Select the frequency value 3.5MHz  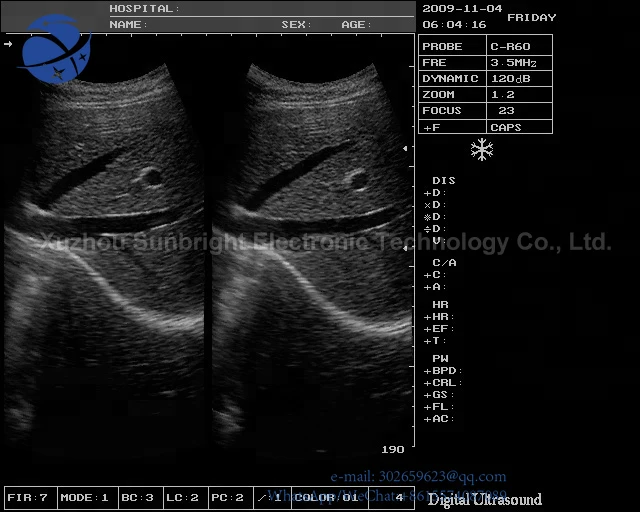[x=520, y=62]
